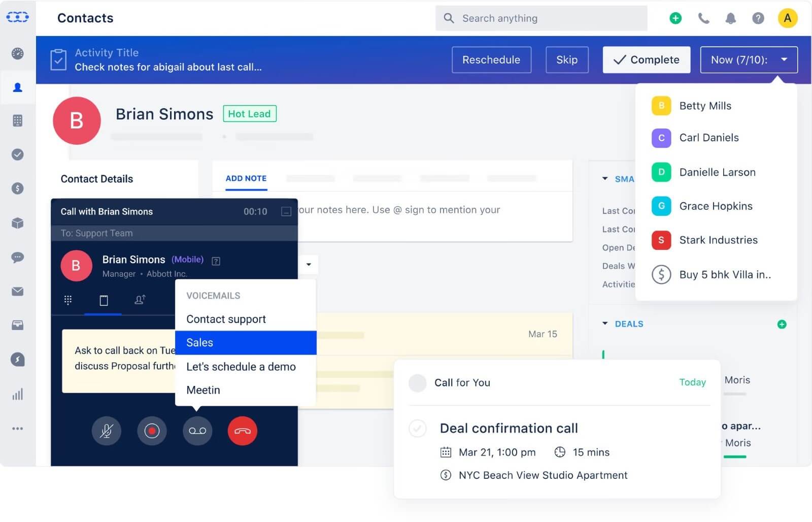The width and height of the screenshot is (812, 522).
Task: Open the deals dollar icon in sidebar
Action: [18, 188]
